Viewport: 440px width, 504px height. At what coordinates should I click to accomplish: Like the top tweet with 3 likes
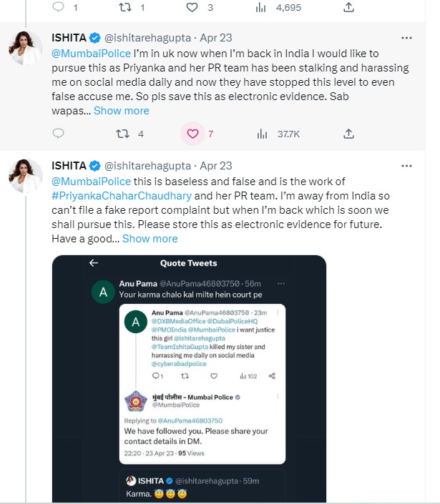(x=192, y=7)
